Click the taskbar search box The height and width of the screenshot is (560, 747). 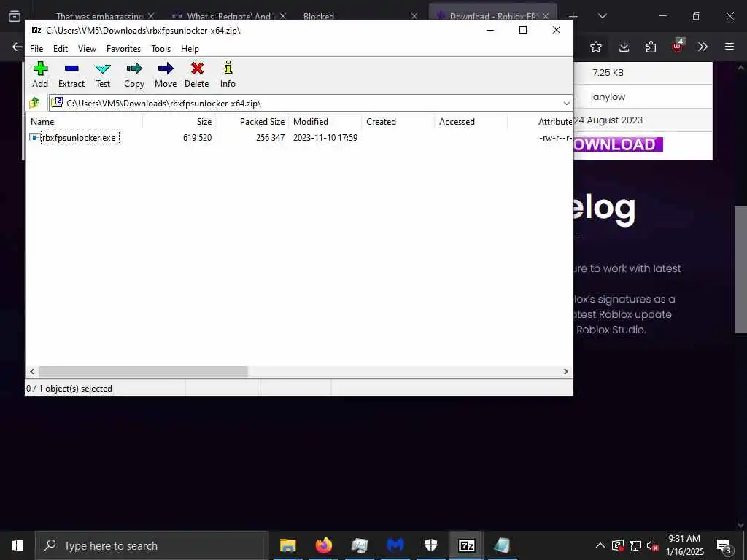pos(152,545)
